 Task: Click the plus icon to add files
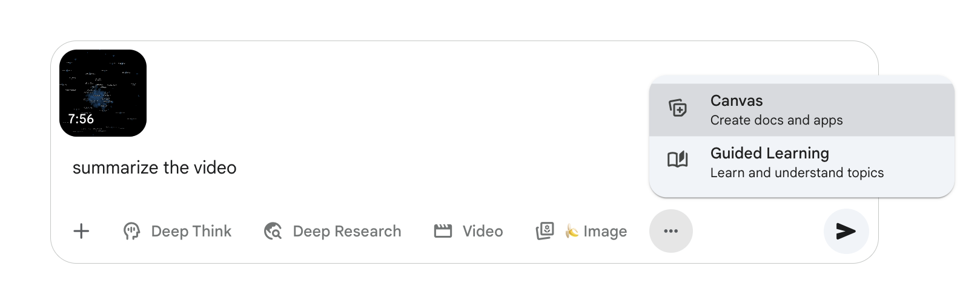[81, 231]
